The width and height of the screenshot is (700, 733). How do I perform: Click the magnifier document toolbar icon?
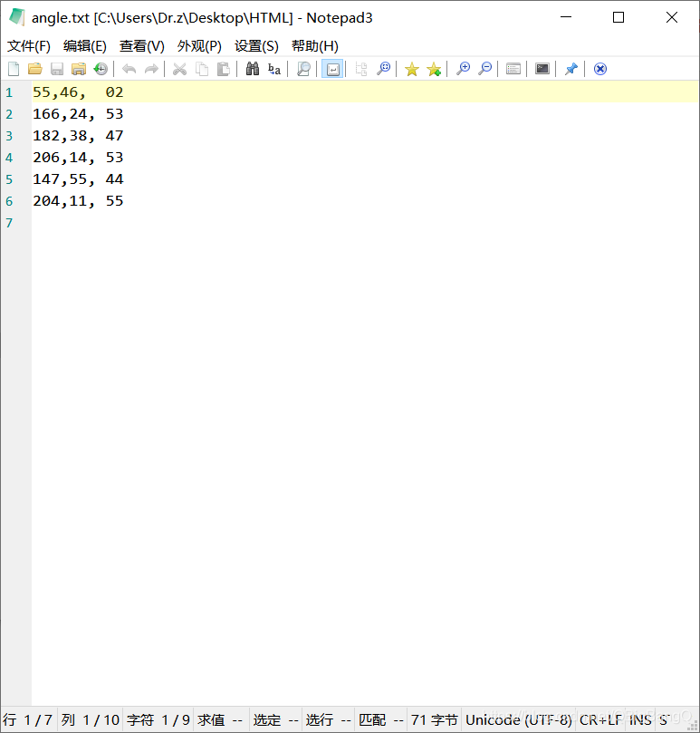point(303,69)
